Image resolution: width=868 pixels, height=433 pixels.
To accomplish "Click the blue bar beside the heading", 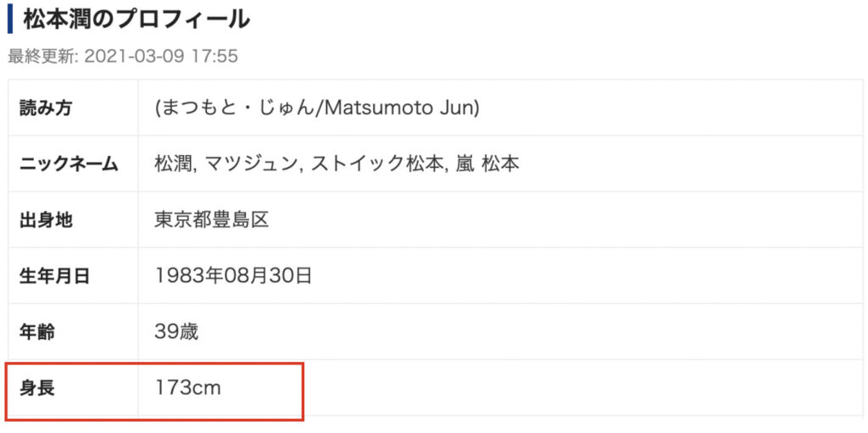I will pos(10,20).
